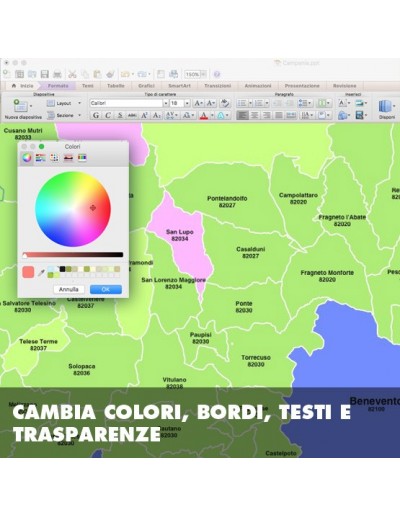This screenshot has height=517, width=400.
Task: Open the Temi ribbon tab
Action: point(88,86)
